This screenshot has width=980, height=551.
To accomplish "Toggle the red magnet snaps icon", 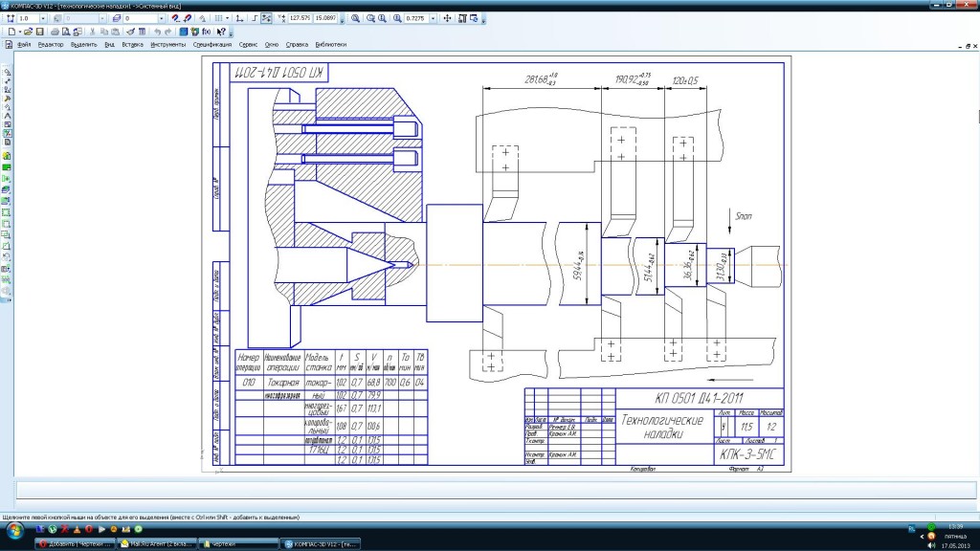I will [x=176, y=18].
